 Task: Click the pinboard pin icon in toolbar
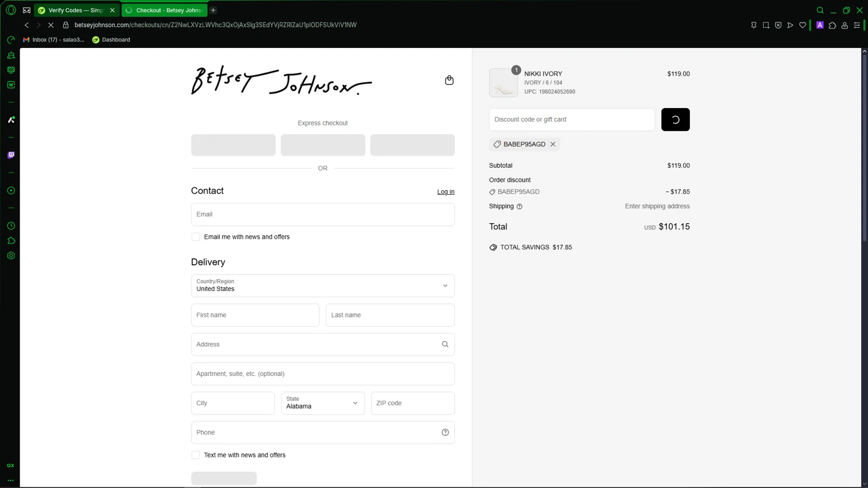point(753,25)
